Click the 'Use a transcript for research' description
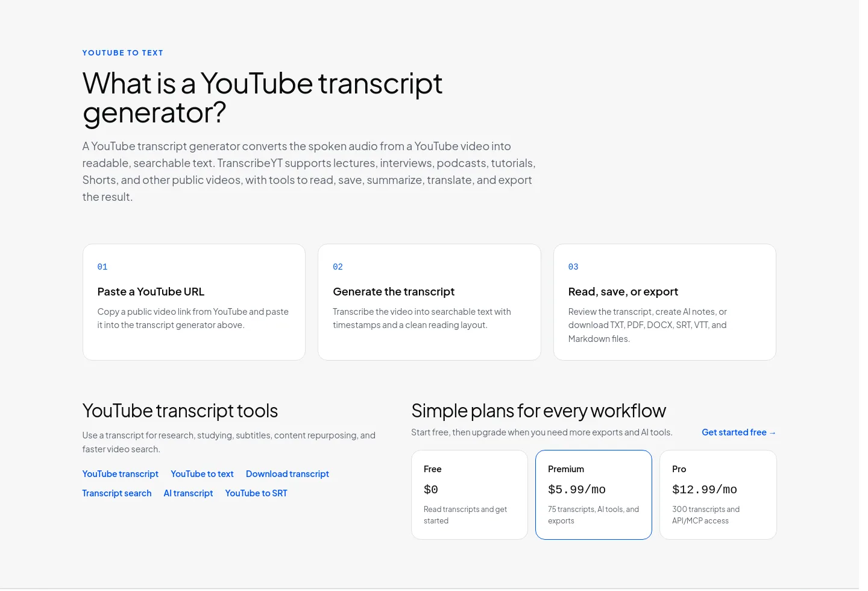The height and width of the screenshot is (591, 868). click(229, 442)
